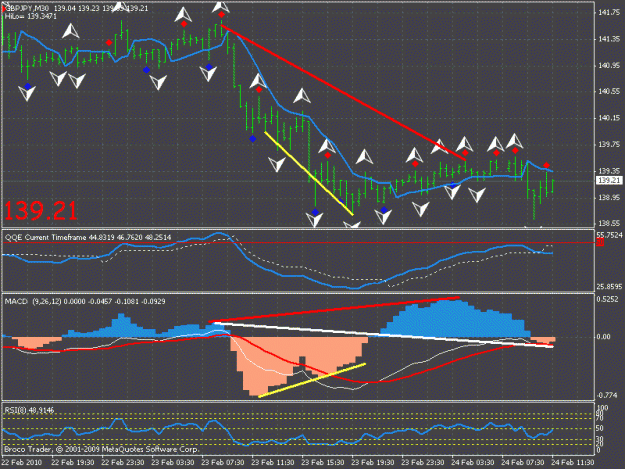Select the 139.75 price axis value
Viewport: 625px width, 469px height.
tap(609, 144)
